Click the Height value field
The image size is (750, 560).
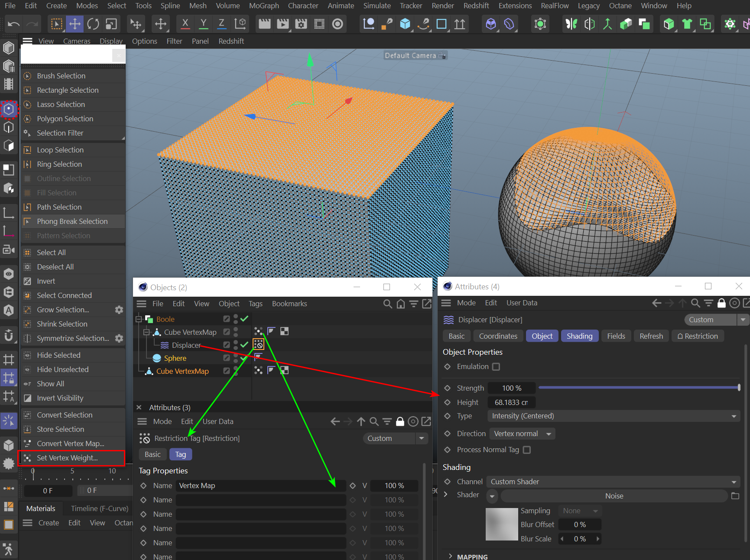pyautogui.click(x=512, y=402)
